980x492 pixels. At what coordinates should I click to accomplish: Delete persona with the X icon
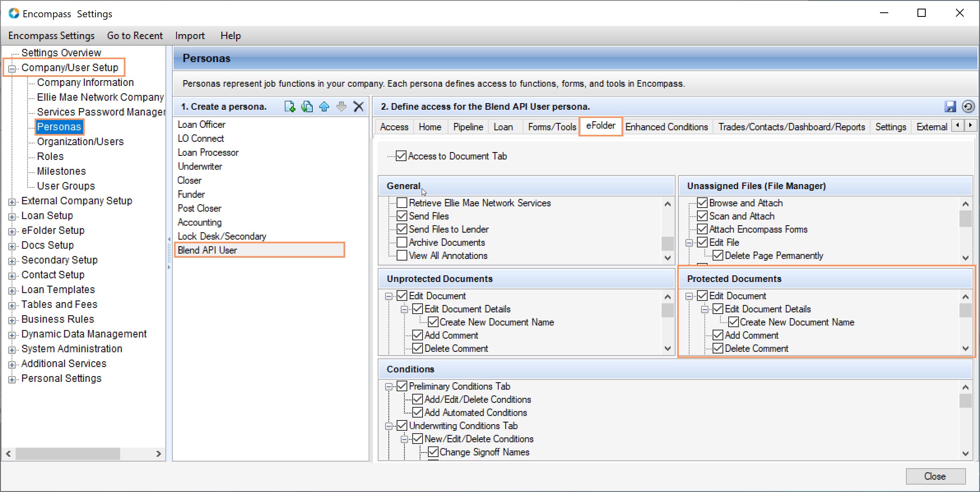(x=359, y=106)
